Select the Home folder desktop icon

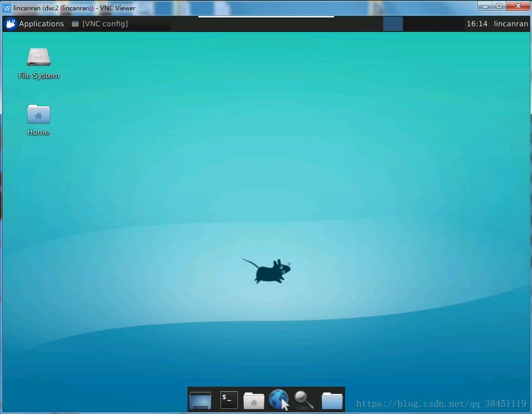point(38,120)
